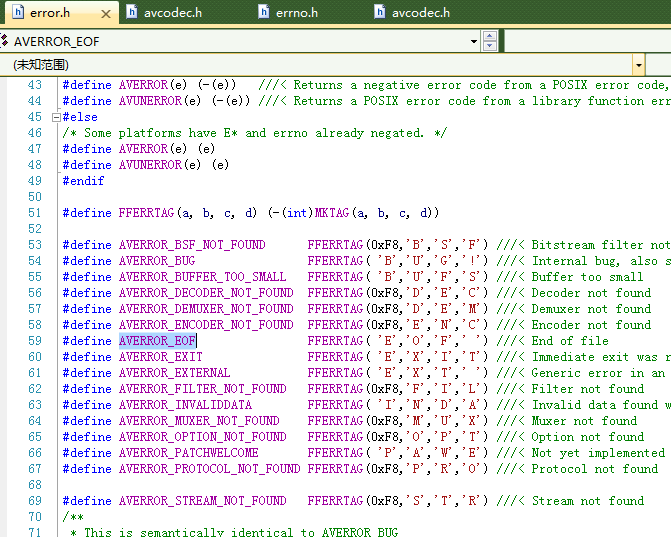Click AVERROR_OPTION_NOT_FOUND on line 65
671x537 pixels.
pyautogui.click(x=202, y=437)
